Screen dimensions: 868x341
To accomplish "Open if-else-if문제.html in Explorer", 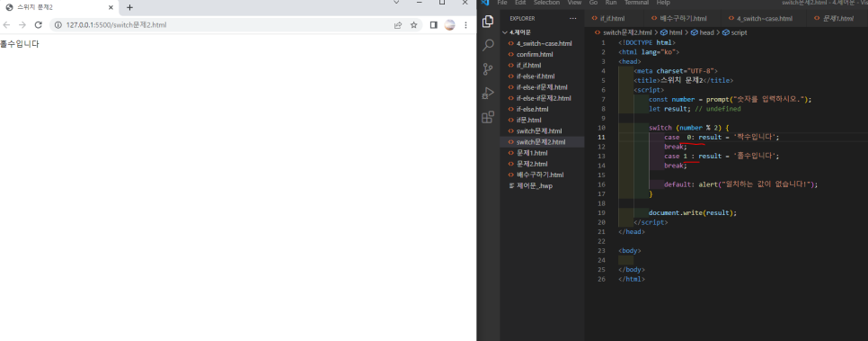I will coord(543,87).
